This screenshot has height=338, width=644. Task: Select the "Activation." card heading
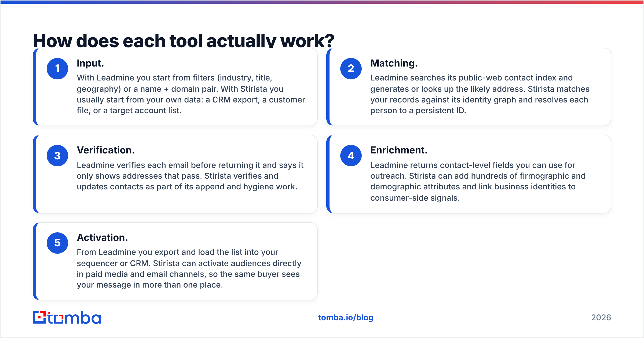coord(102,238)
